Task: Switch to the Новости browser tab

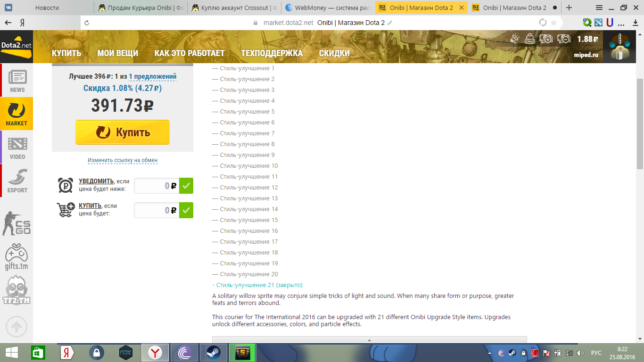Action: [x=47, y=8]
